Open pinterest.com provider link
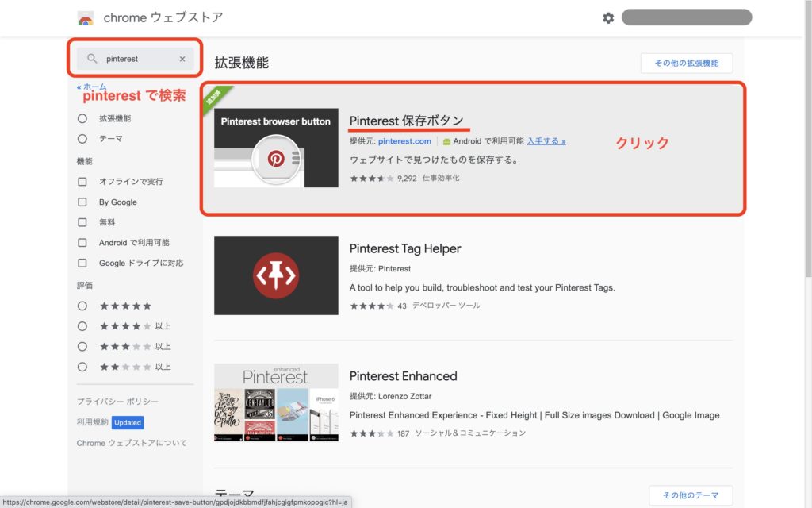Screen dimensions: 812x508 click(404, 141)
